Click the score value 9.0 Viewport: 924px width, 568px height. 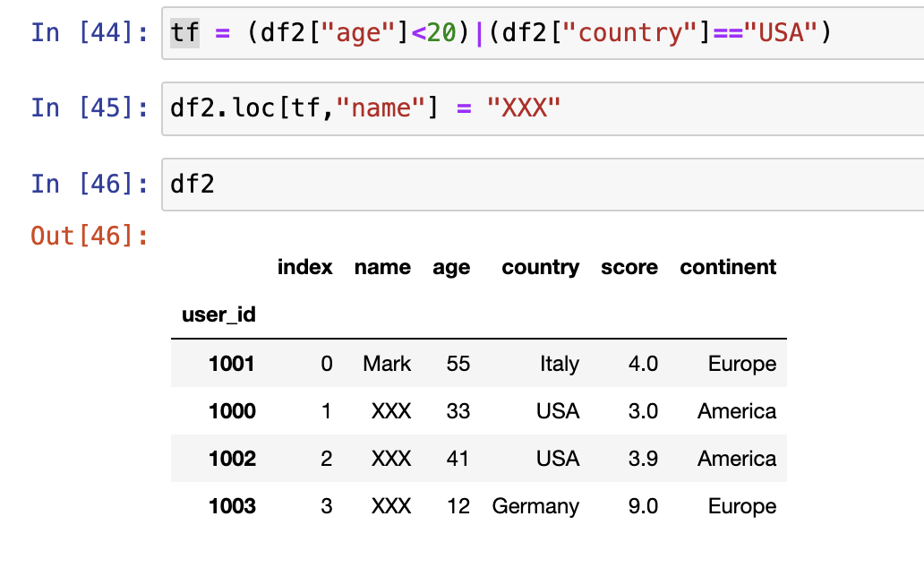pyautogui.click(x=643, y=506)
